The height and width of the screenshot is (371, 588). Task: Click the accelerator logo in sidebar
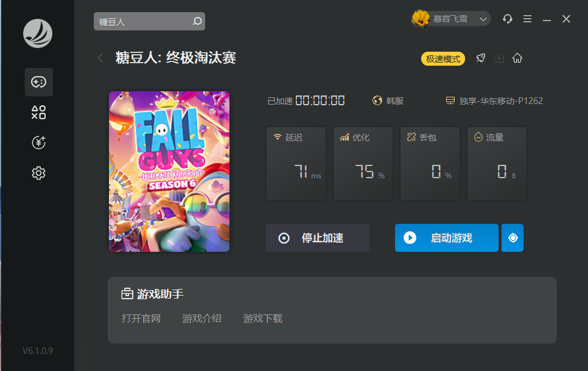38,33
